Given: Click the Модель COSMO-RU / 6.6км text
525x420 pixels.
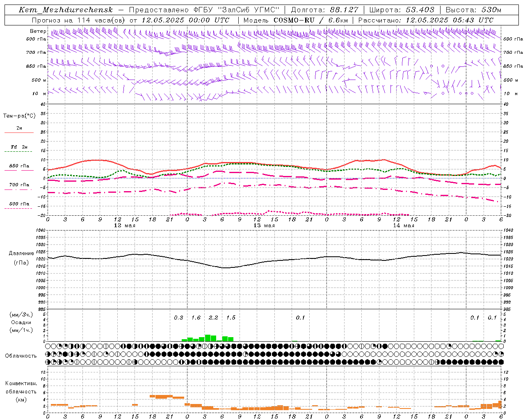Looking at the screenshot, I should [x=296, y=20].
